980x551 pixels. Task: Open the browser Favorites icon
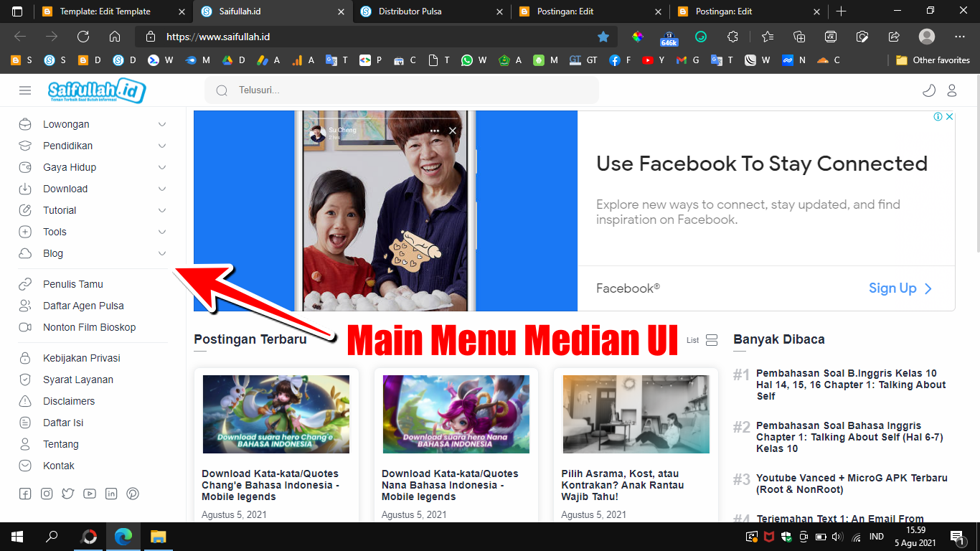[x=768, y=37]
